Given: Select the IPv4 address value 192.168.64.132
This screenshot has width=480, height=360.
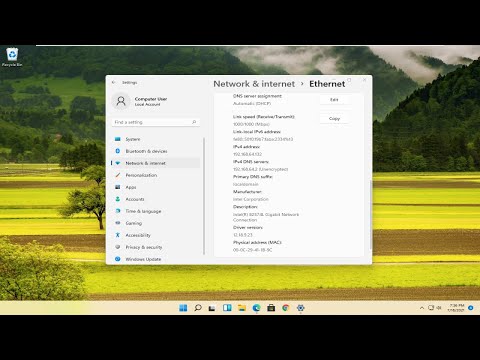Looking at the screenshot, I should pyautogui.click(x=247, y=154).
